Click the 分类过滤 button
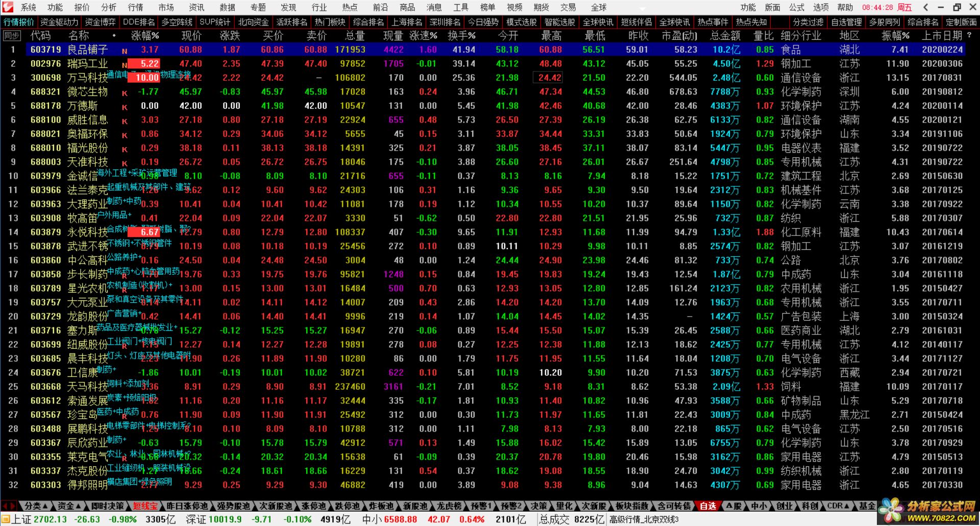The image size is (980, 526). tap(808, 22)
